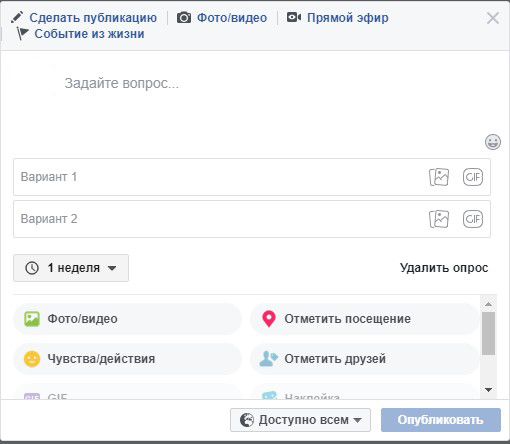Attach a GIF to Вариант 2
Image resolution: width=510 pixels, height=444 pixels.
473,219
